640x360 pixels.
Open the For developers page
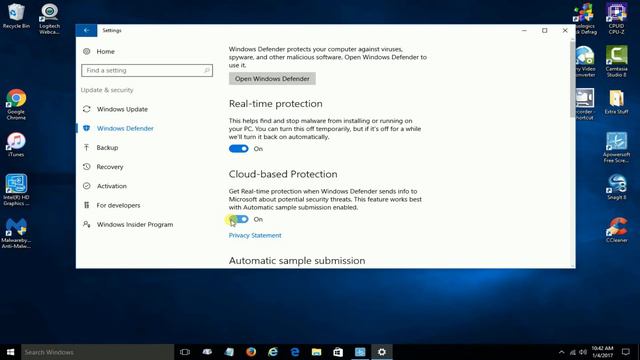pos(118,205)
